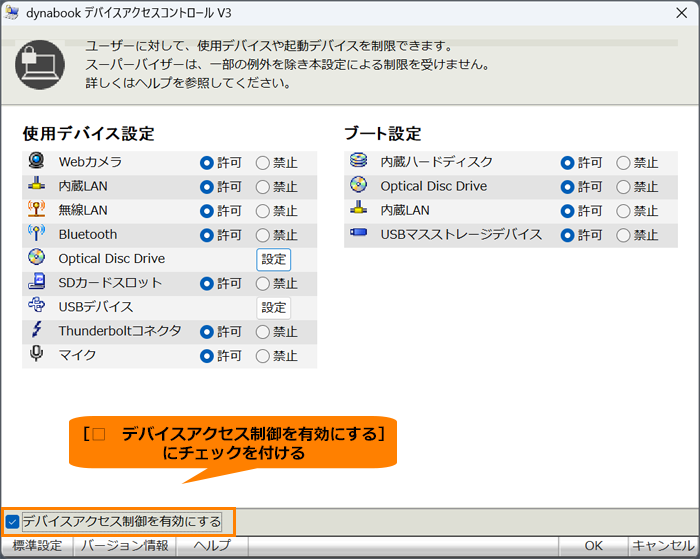Click the 内蔵ハードディスク label

click(x=436, y=162)
